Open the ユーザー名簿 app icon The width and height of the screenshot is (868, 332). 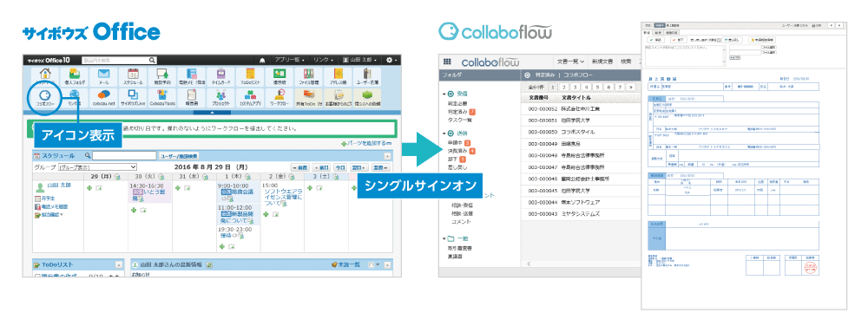[367, 77]
